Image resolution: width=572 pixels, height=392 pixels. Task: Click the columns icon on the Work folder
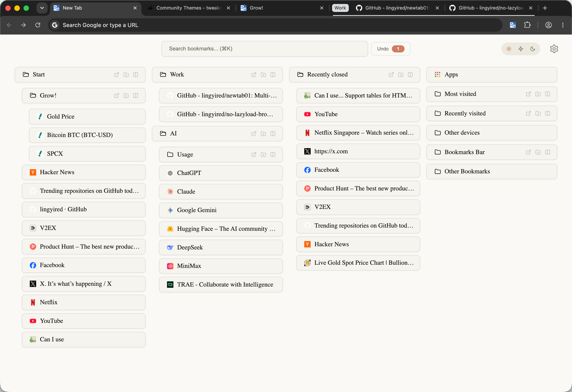coord(273,74)
